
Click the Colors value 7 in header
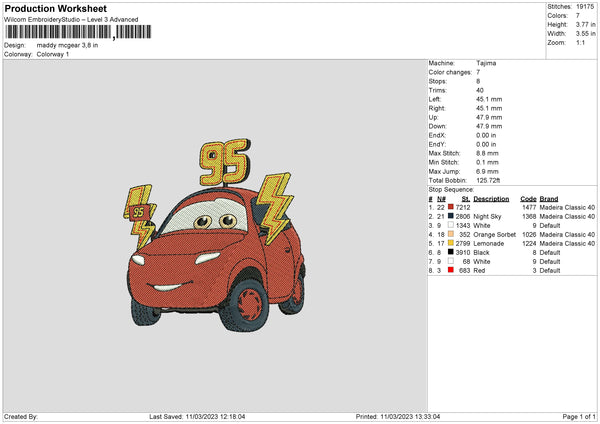[x=578, y=16]
